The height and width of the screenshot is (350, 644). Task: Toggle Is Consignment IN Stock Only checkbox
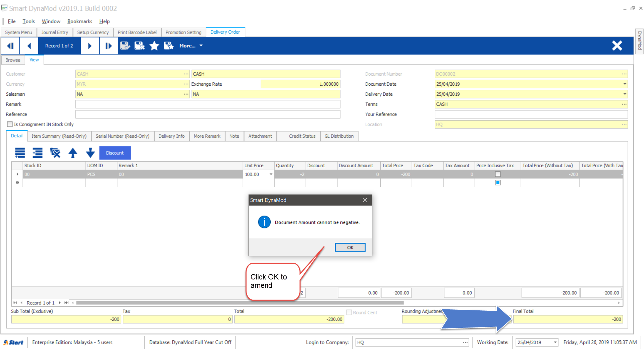click(x=10, y=124)
